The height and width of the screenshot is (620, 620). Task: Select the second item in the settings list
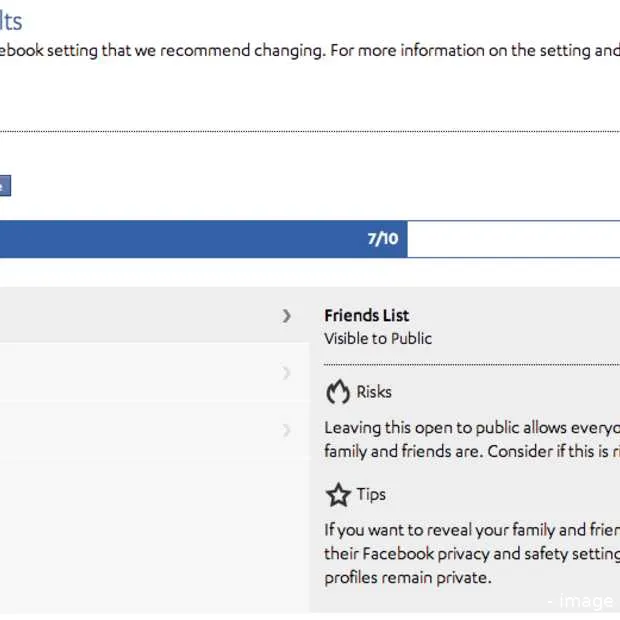click(140, 373)
